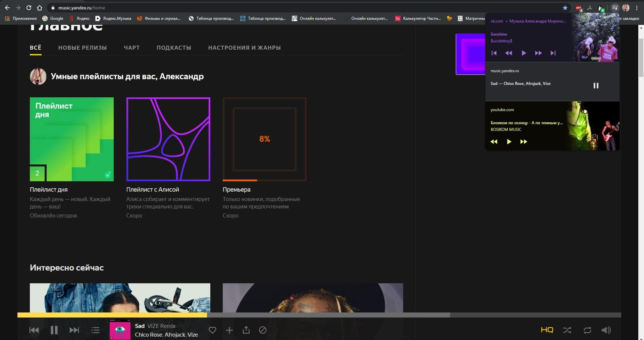Share the current track
The image size is (644, 340).
click(x=246, y=330)
